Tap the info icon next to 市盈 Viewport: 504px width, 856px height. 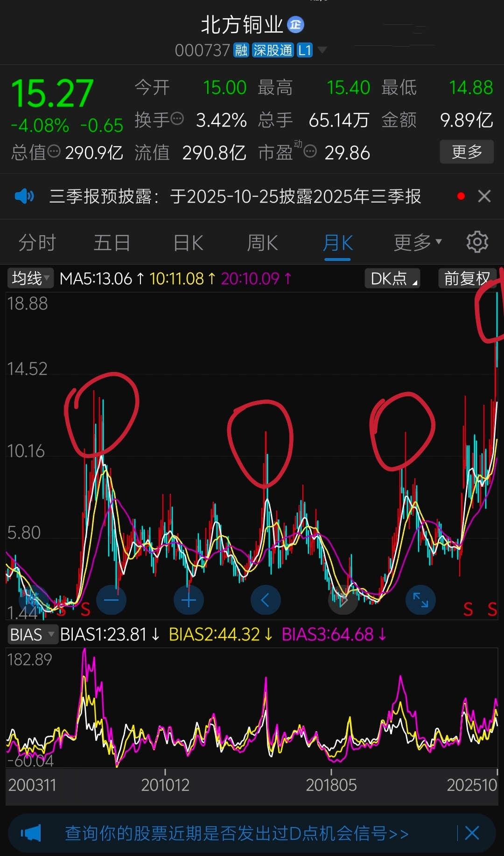point(310,151)
